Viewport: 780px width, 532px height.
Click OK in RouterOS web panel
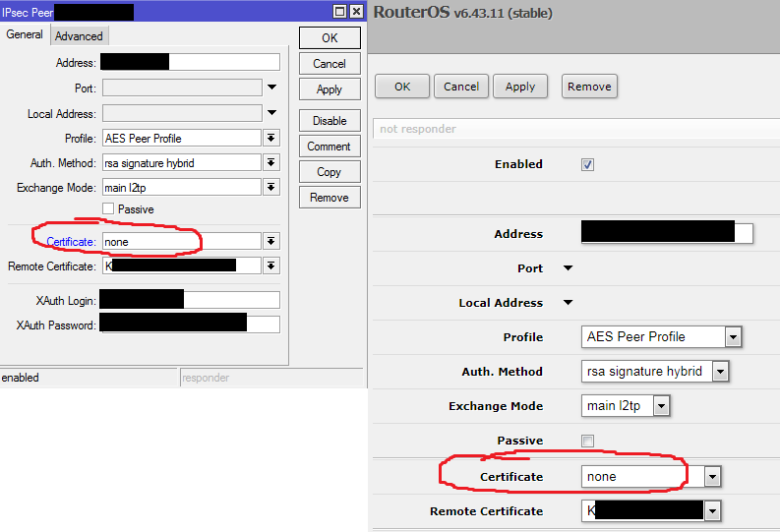click(x=402, y=87)
